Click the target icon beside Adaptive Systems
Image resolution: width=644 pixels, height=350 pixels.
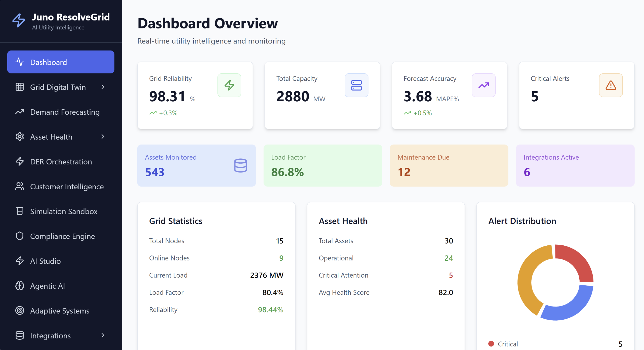[x=20, y=311]
